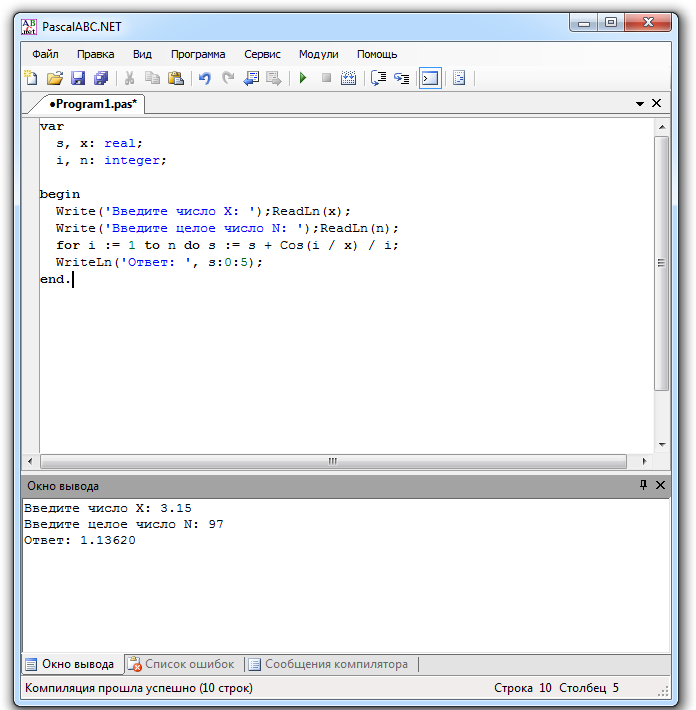696x710 pixels.
Task: Close the Окно вывода output panel
Action: (660, 485)
